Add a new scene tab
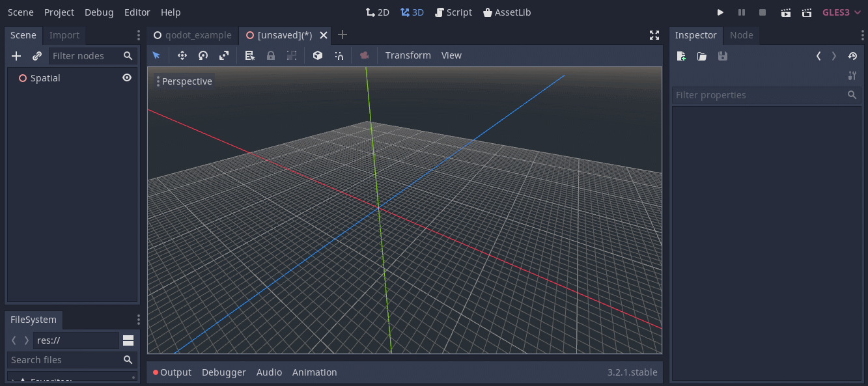868x386 pixels. pos(343,34)
